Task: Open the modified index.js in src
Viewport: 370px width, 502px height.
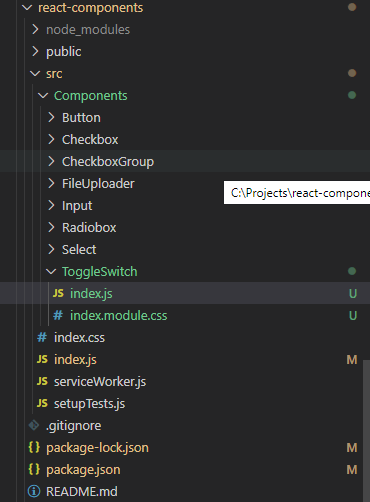Action: pos(75,360)
